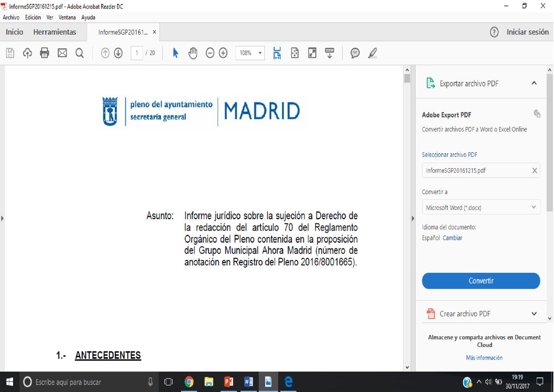Click the document scroll down arrow
Viewport: 554px width, 392px height.
pyautogui.click(x=407, y=367)
